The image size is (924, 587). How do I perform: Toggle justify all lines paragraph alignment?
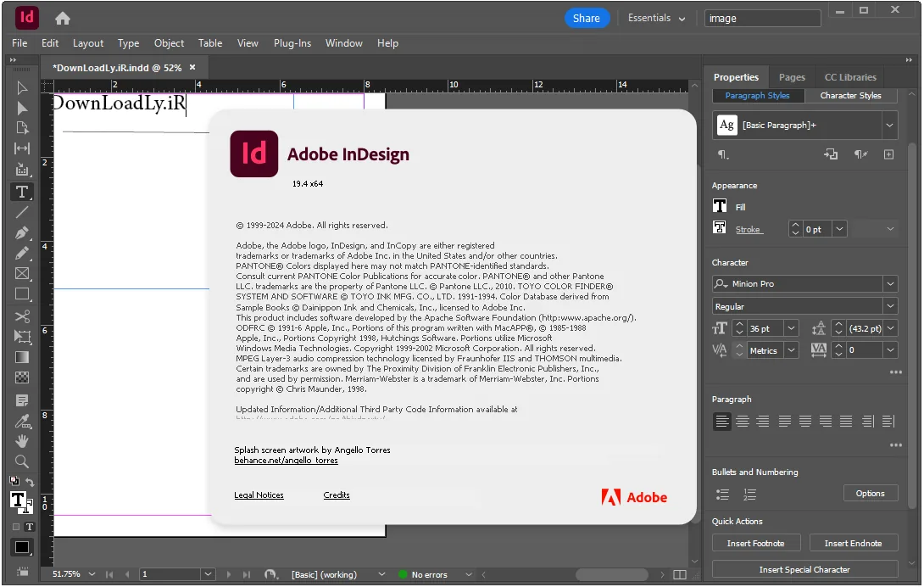[x=846, y=422]
